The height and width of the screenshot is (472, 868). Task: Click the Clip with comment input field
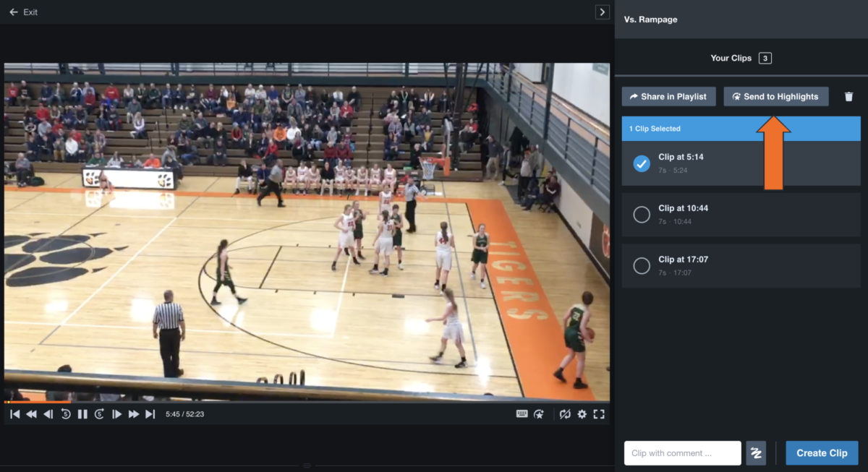pos(681,452)
